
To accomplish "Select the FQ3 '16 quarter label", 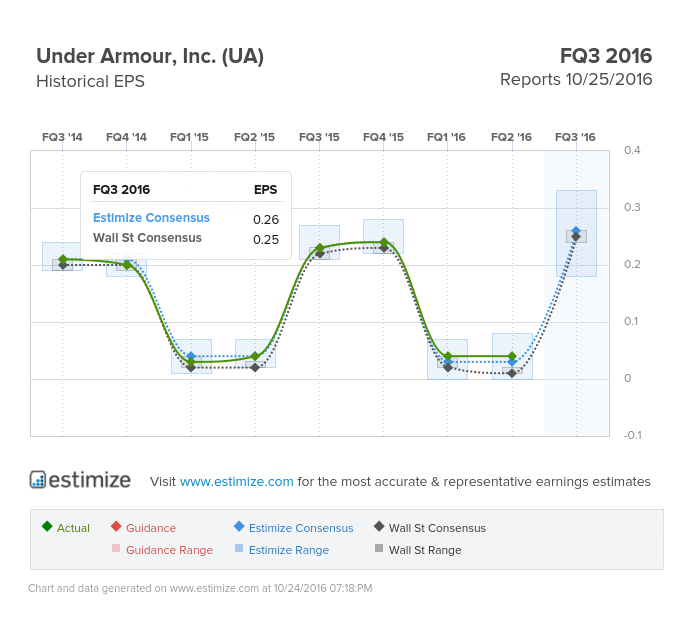I will click(x=575, y=137).
